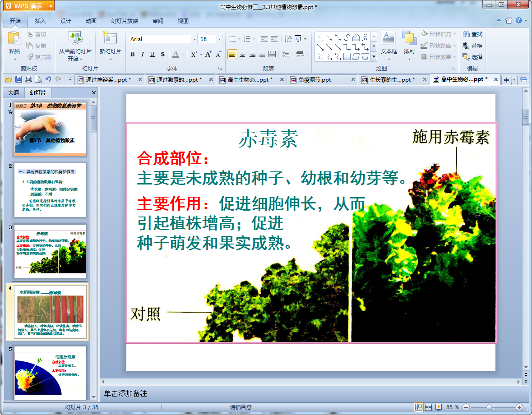Click the Format Painter (格式刷) icon

click(31, 57)
